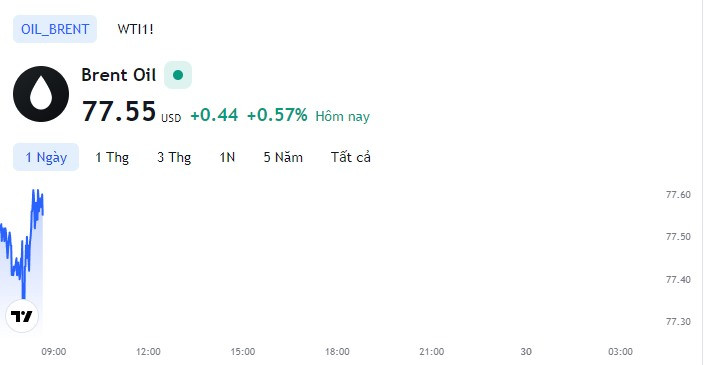Switch chart to 5 Năm range
The image size is (704, 365).
(283, 157)
